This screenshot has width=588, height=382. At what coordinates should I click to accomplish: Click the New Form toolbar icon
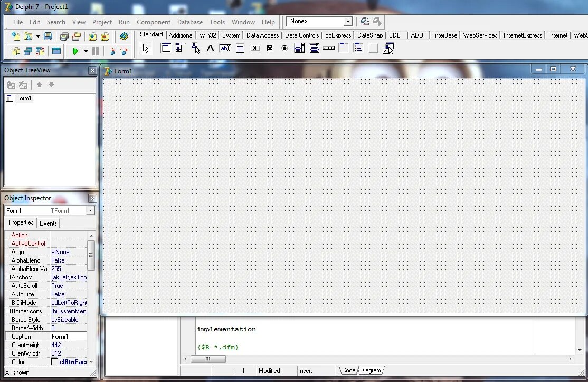click(56, 51)
